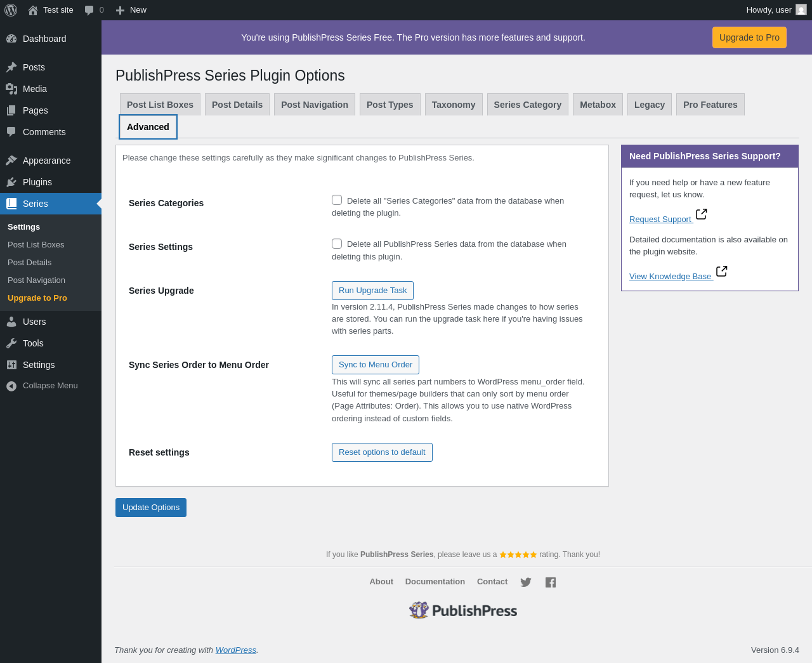Screen dimensions: 812x663
Task: Open the PublishPress Facebook icon
Action: coord(551,582)
